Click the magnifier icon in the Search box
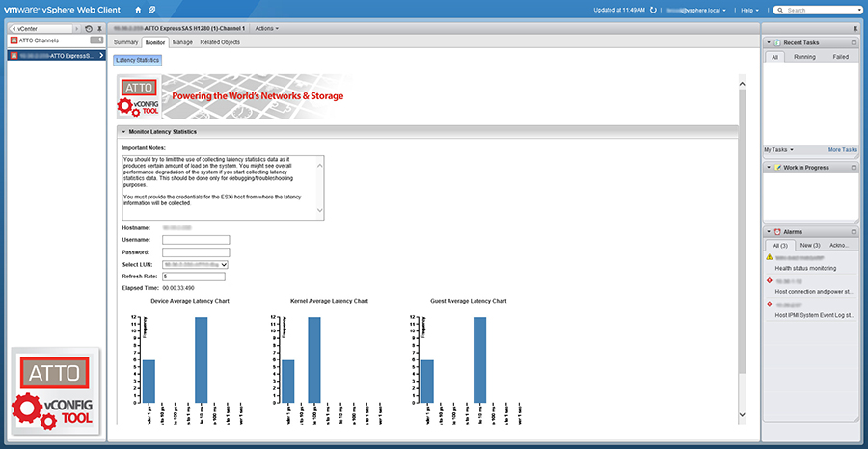 (x=780, y=10)
